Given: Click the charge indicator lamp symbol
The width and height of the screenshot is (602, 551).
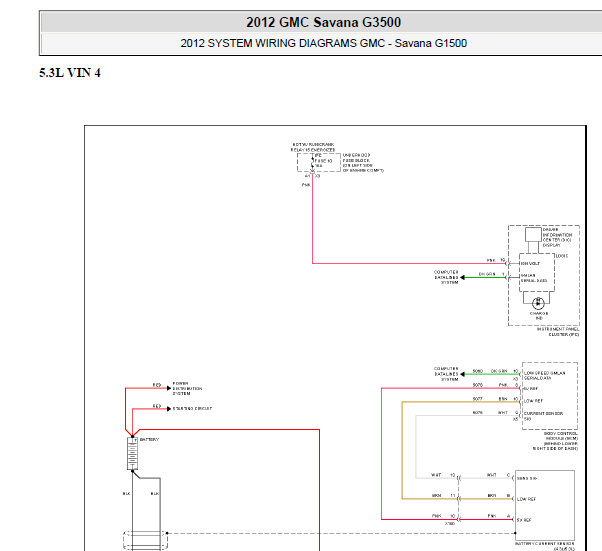Looking at the screenshot, I should (538, 303).
